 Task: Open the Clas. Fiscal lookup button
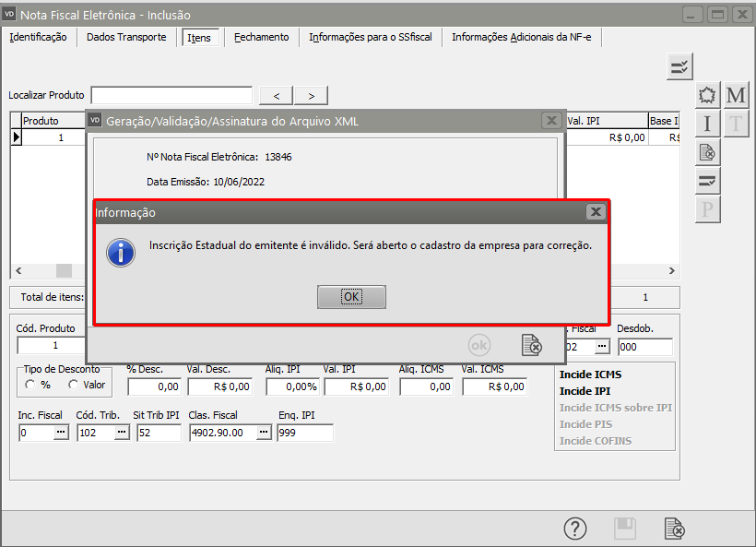click(x=264, y=433)
